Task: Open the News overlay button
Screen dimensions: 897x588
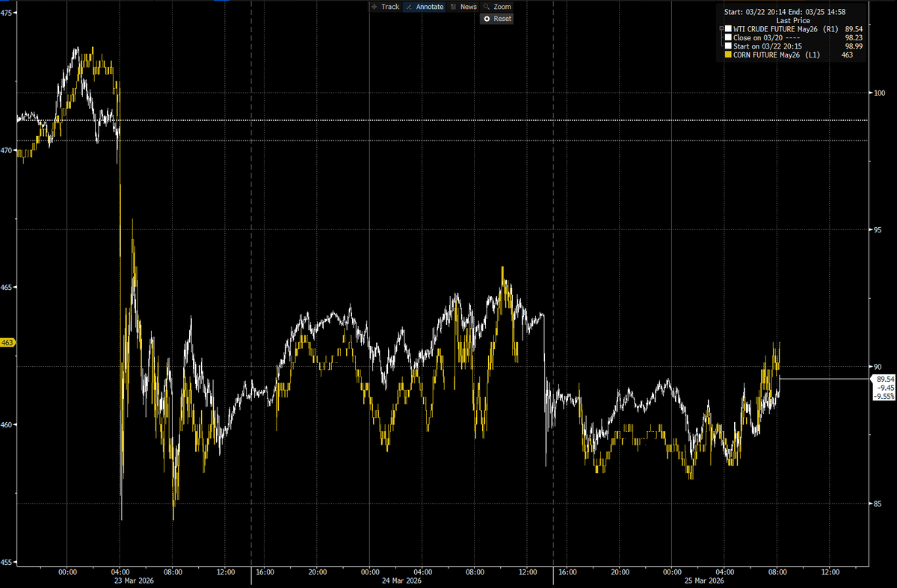Action: coord(463,7)
